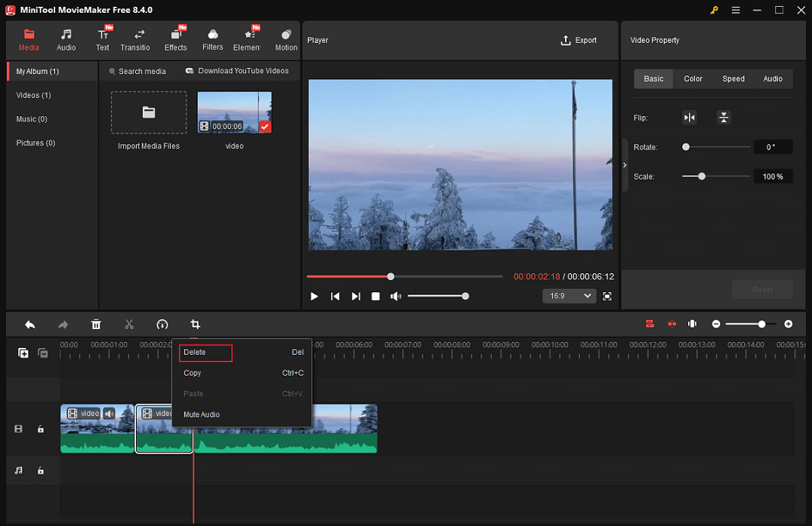The height and width of the screenshot is (526, 812).
Task: Select the Crop tool in the timeline toolbar
Action: pyautogui.click(x=195, y=324)
